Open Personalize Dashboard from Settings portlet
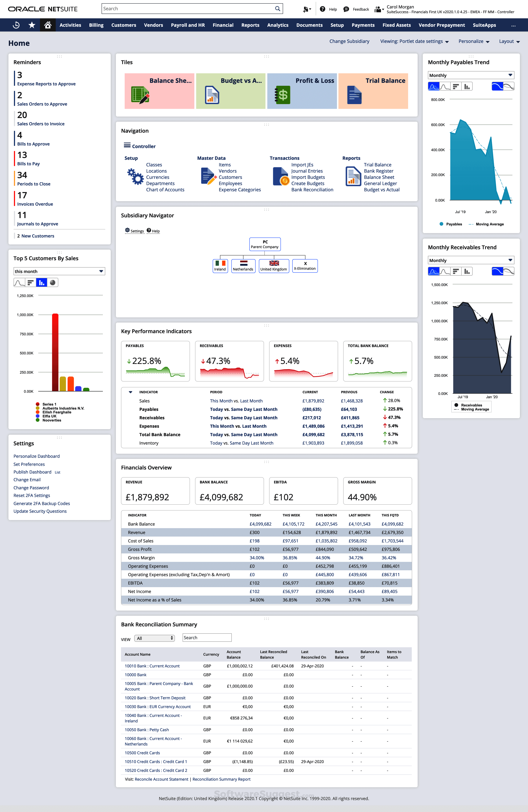Screen dimensions: 528x812 coord(36,456)
